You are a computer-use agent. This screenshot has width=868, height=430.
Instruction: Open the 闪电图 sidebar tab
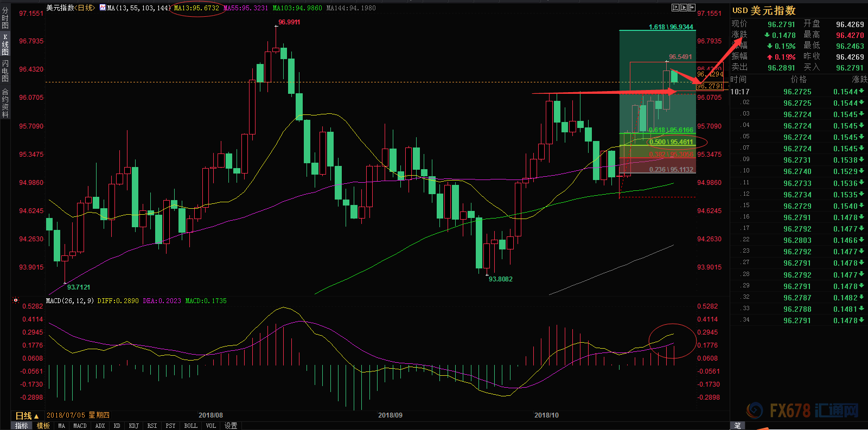5,71
